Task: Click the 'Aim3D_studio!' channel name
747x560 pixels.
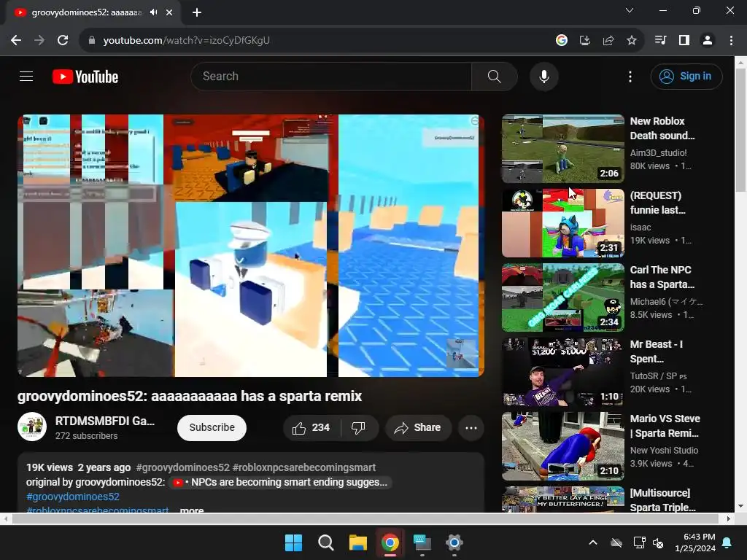Action: pos(659,153)
